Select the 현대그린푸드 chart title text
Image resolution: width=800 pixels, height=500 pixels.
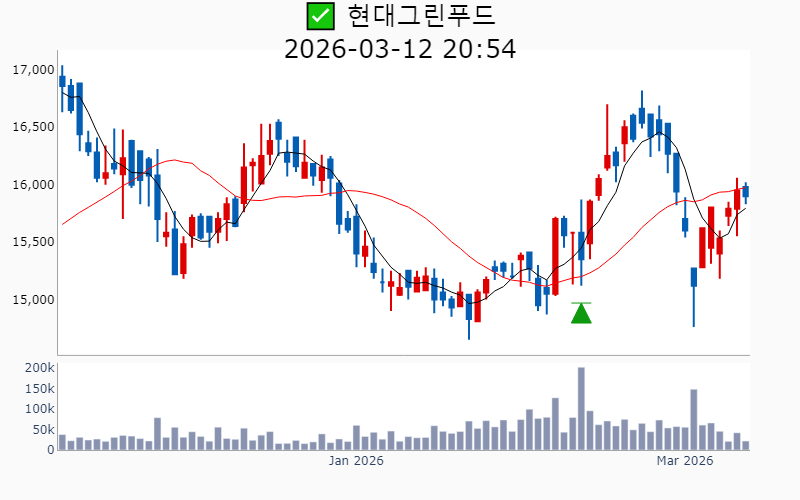point(421,16)
